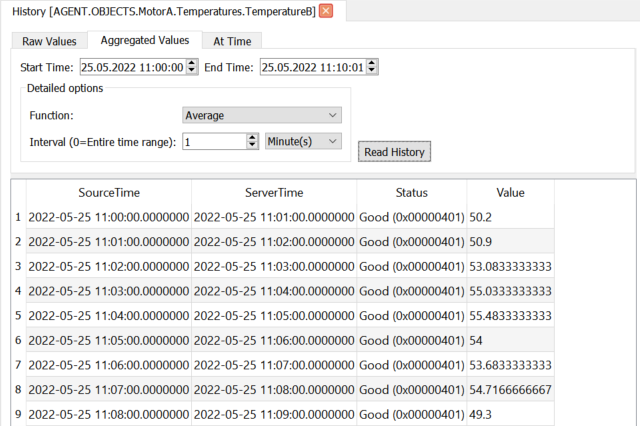Screen dimensions: 640x429
Task: Open the Function dropdown showing Average
Action: (262, 116)
